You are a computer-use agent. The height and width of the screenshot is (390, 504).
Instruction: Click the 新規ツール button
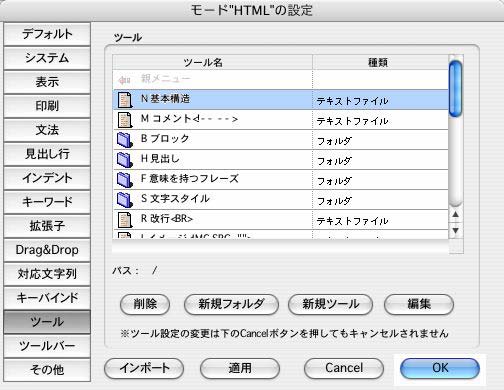[x=330, y=304]
